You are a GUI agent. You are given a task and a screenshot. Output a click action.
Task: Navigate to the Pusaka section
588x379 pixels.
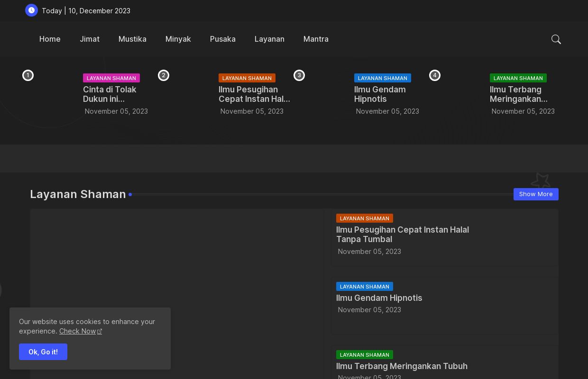tap(222, 39)
